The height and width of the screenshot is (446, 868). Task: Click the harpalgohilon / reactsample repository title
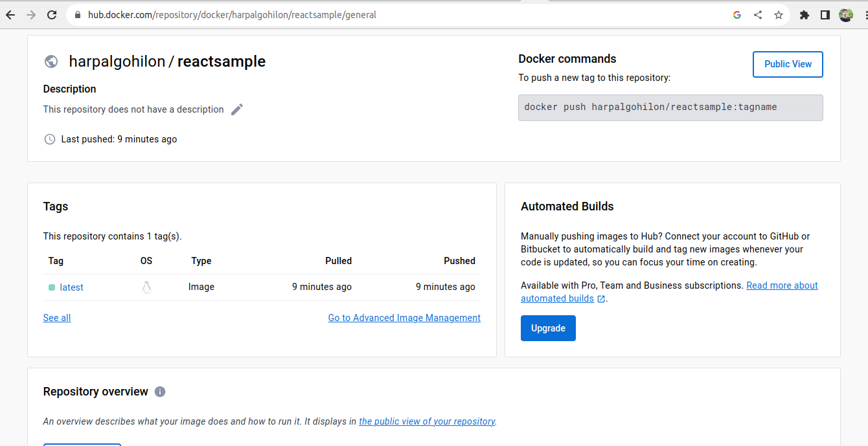(x=167, y=61)
